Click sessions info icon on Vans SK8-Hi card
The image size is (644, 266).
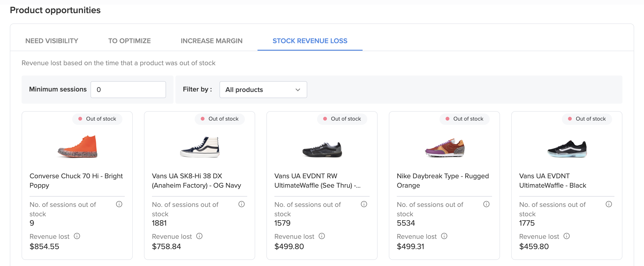(x=242, y=204)
